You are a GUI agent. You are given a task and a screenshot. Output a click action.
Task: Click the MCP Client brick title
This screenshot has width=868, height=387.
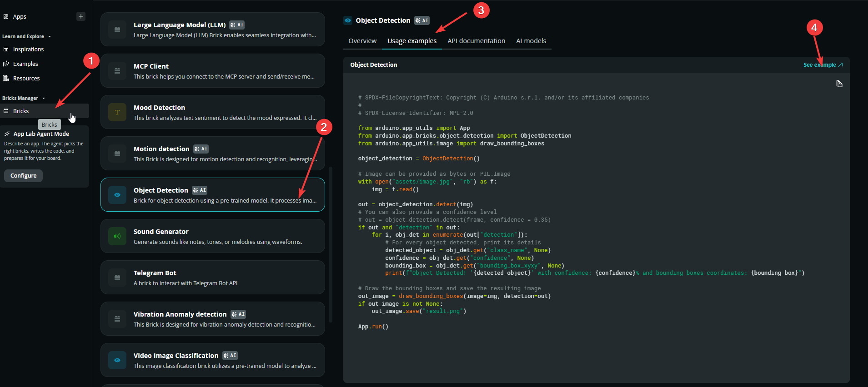(x=151, y=66)
